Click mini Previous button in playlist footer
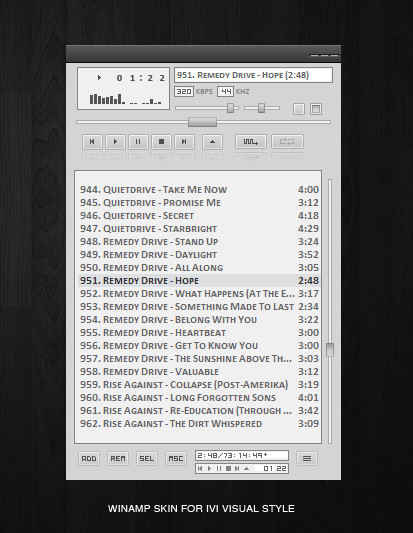This screenshot has height=533, width=413. (200, 468)
